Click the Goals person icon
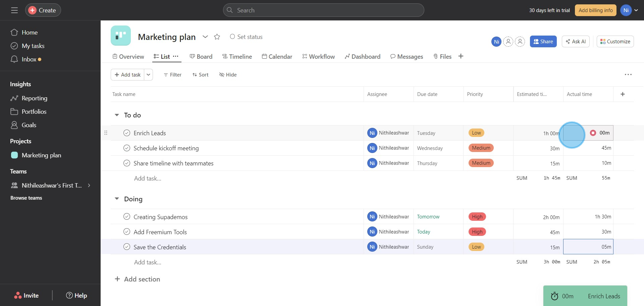 pyautogui.click(x=14, y=125)
